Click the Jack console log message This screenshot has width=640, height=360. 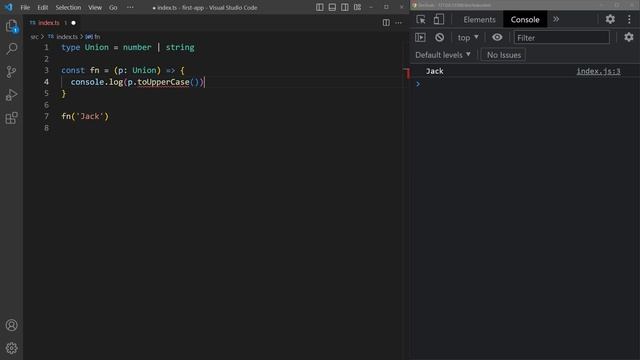(434, 71)
